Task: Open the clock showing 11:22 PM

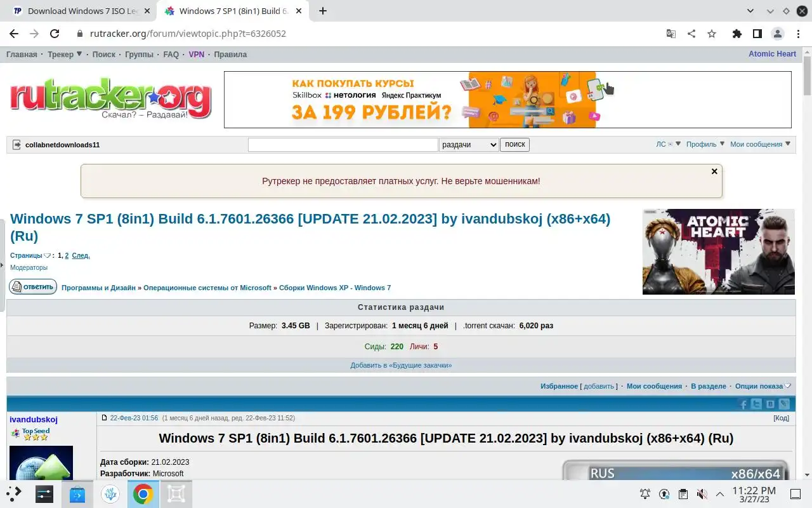Action: point(754,494)
